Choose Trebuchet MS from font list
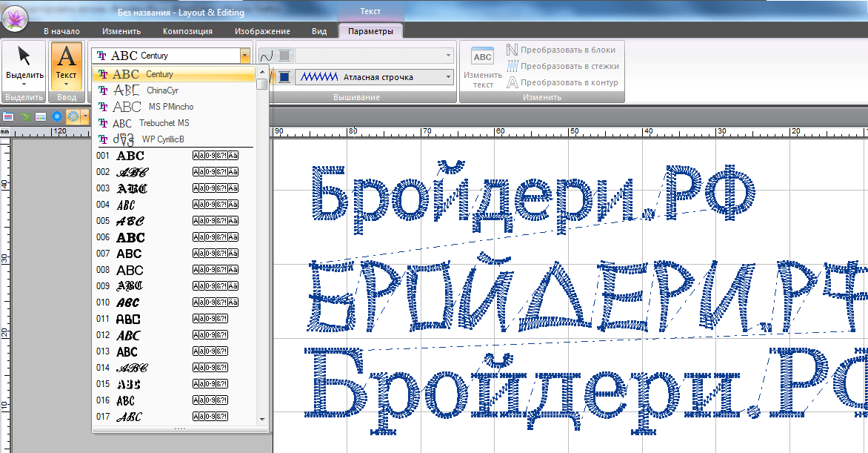 [164, 123]
